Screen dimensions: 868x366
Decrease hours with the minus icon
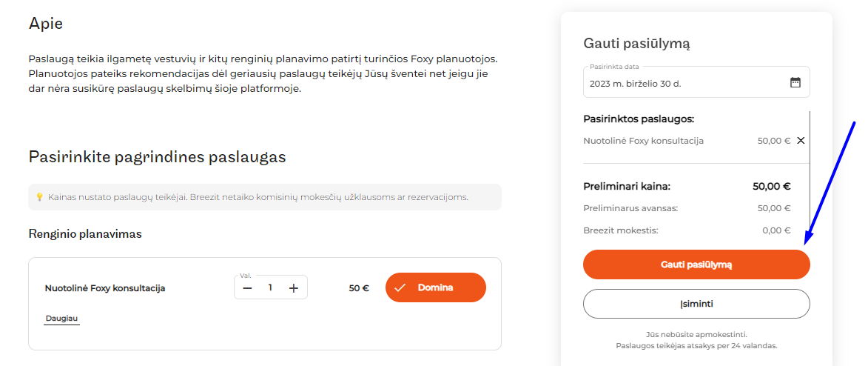click(x=247, y=287)
